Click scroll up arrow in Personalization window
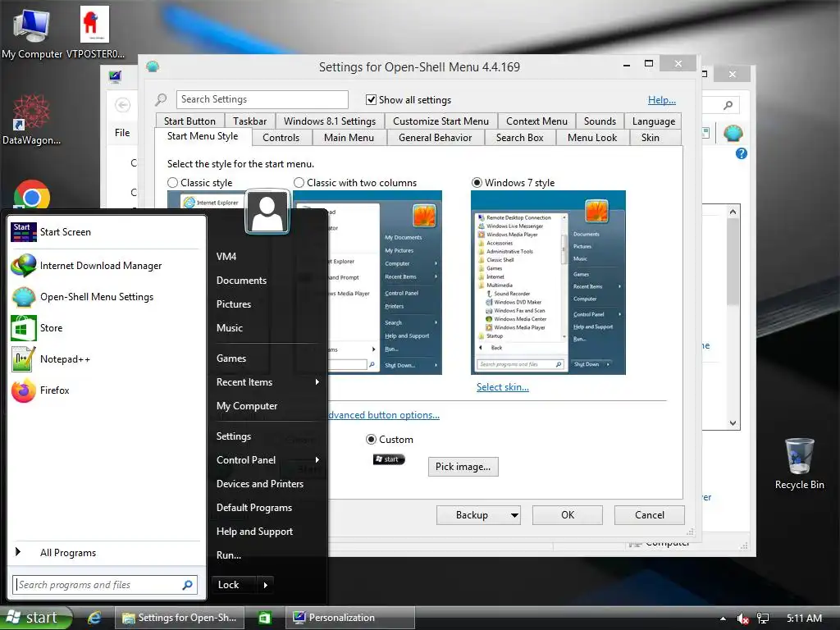This screenshot has height=630, width=840. click(x=733, y=212)
